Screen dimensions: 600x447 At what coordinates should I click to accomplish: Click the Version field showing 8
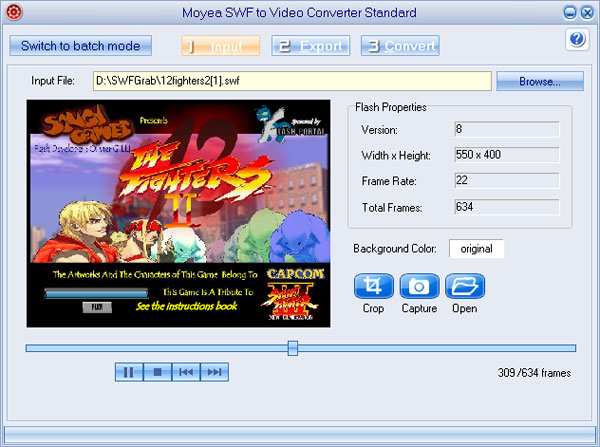[507, 129]
